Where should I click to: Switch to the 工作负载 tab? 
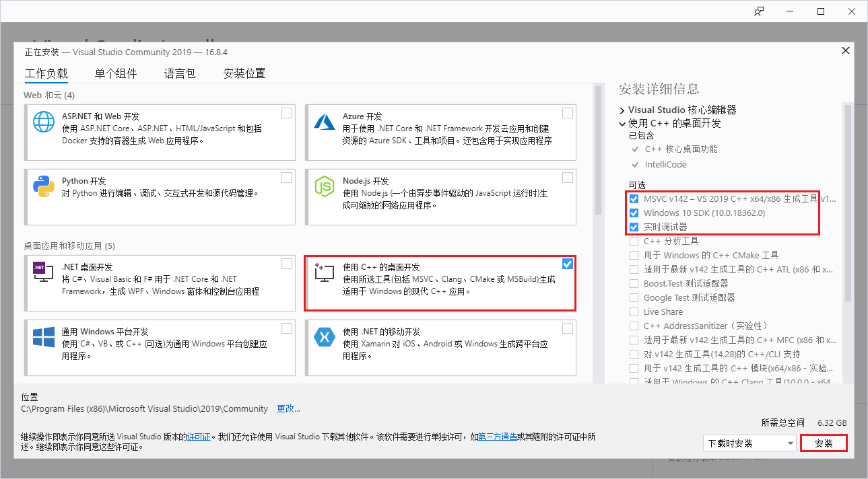[x=46, y=73]
